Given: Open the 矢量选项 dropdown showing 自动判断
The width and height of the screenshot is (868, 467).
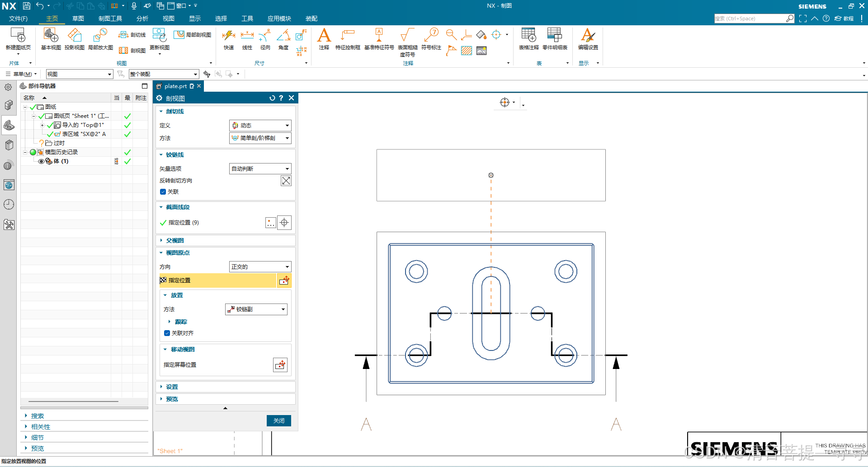Looking at the screenshot, I should coord(260,168).
